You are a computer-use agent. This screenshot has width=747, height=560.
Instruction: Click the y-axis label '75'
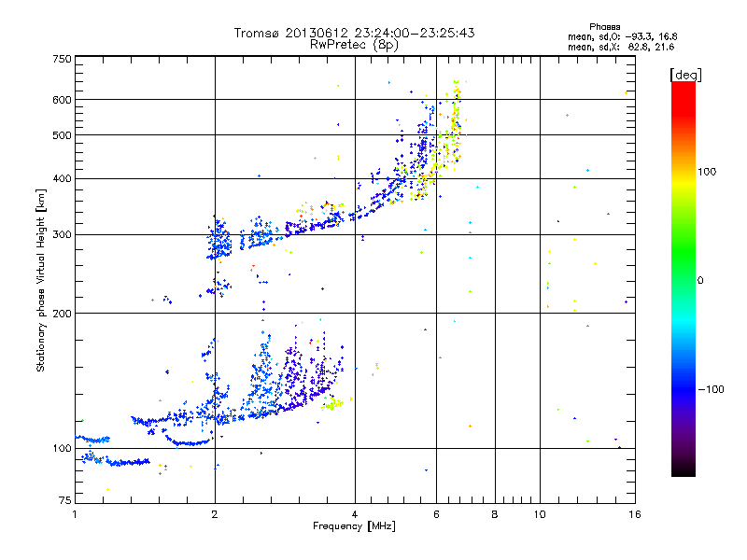point(65,500)
